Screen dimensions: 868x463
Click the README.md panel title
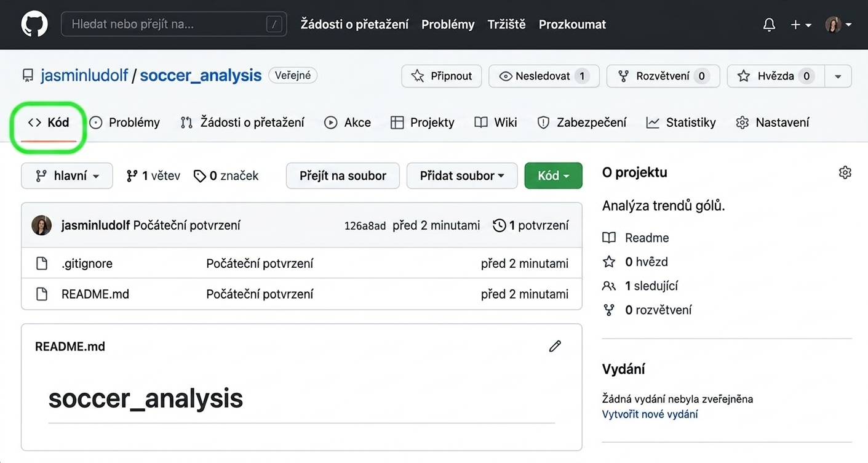(x=70, y=347)
